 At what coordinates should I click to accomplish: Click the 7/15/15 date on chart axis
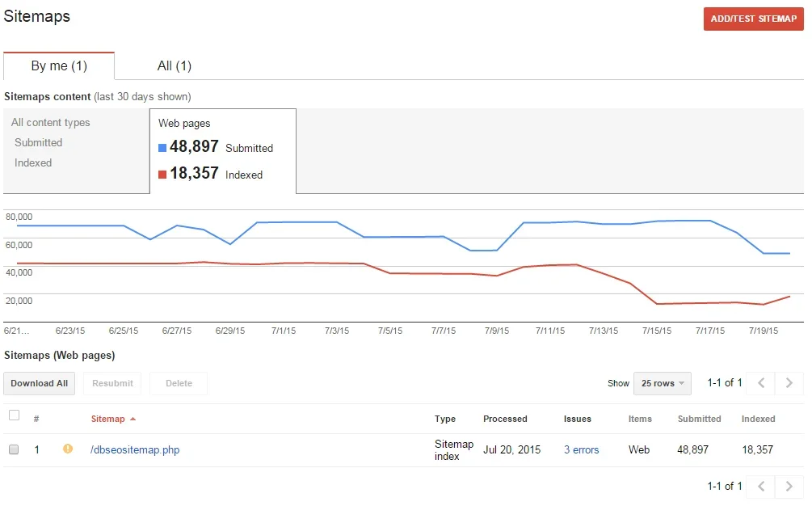pyautogui.click(x=656, y=331)
